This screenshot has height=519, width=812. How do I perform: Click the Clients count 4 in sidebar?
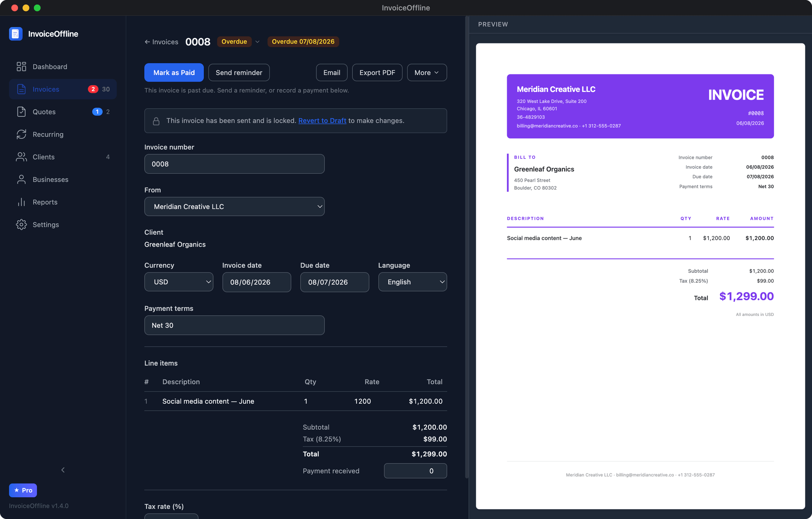[108, 157]
